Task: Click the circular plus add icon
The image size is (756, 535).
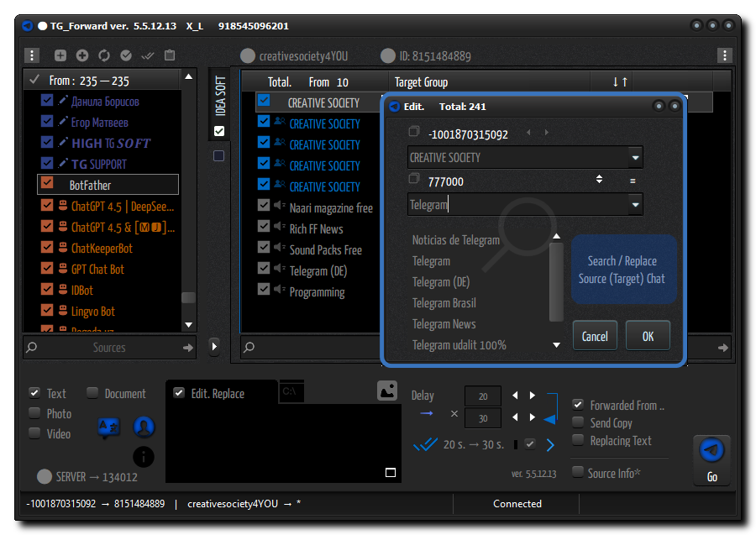Action: tap(82, 55)
